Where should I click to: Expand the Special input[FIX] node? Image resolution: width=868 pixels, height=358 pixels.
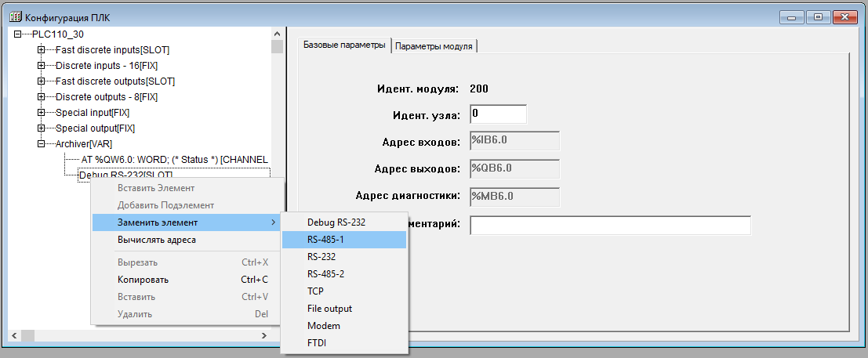pos(41,113)
